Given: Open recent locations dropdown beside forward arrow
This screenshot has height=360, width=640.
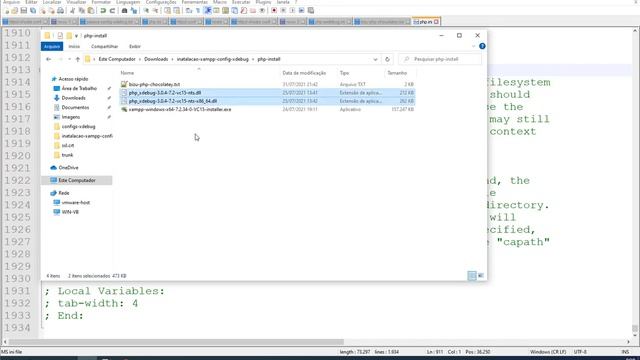Looking at the screenshot, I should click(x=69, y=59).
